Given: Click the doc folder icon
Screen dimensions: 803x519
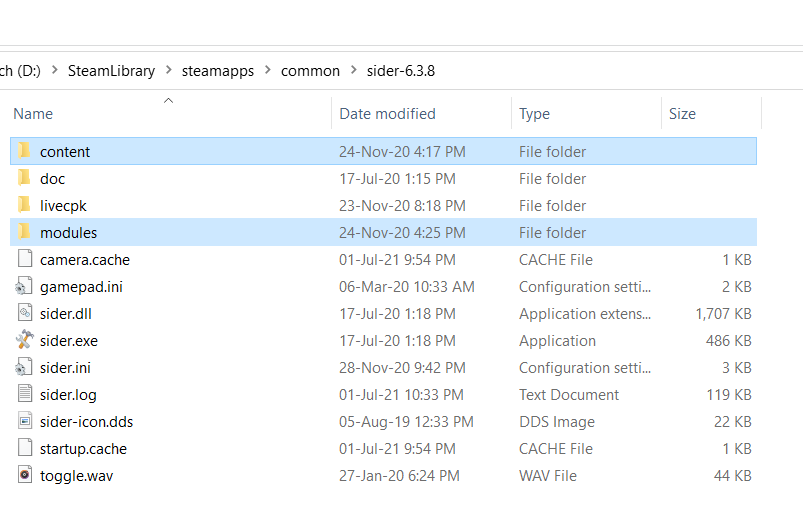Looking at the screenshot, I should 24,178.
